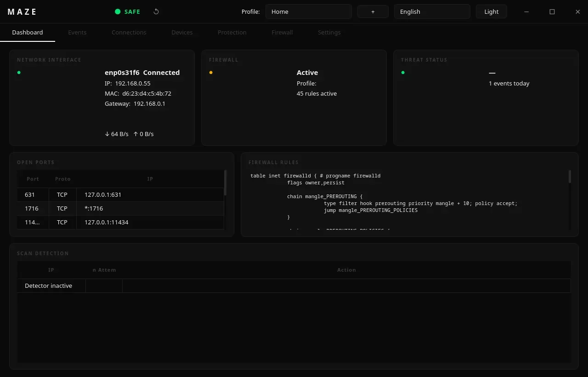Click the green network interface status dot
The width and height of the screenshot is (588, 377).
(x=19, y=72)
